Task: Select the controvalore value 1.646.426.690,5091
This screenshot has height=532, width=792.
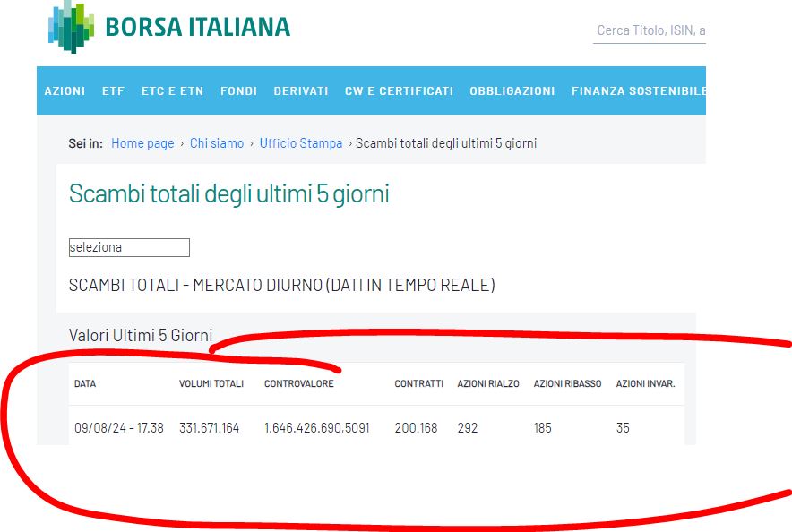Action: tap(316, 428)
